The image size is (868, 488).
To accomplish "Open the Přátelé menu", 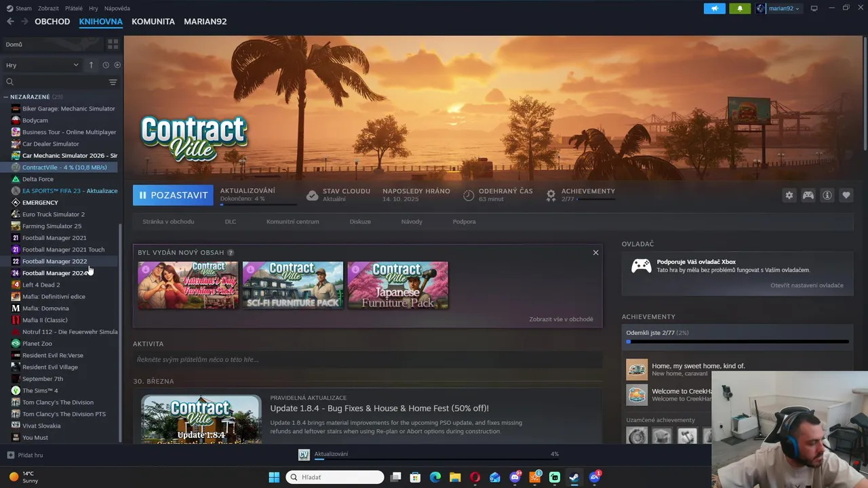I will [x=74, y=8].
